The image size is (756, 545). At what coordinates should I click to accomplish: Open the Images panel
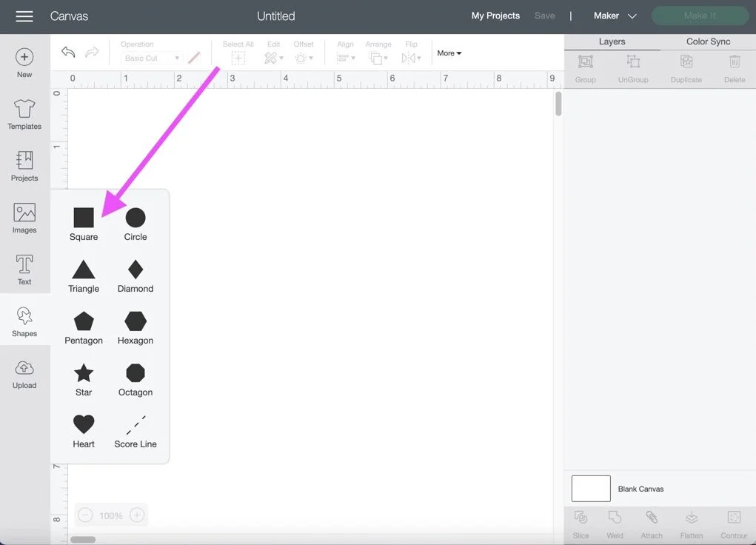(24, 217)
